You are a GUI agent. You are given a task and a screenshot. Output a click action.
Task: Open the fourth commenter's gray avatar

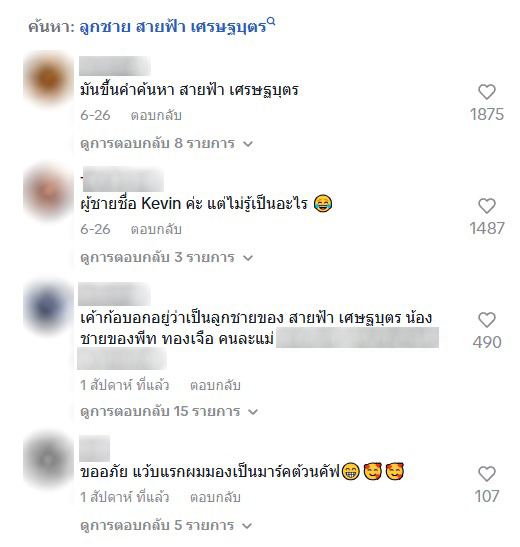pyautogui.click(x=48, y=460)
